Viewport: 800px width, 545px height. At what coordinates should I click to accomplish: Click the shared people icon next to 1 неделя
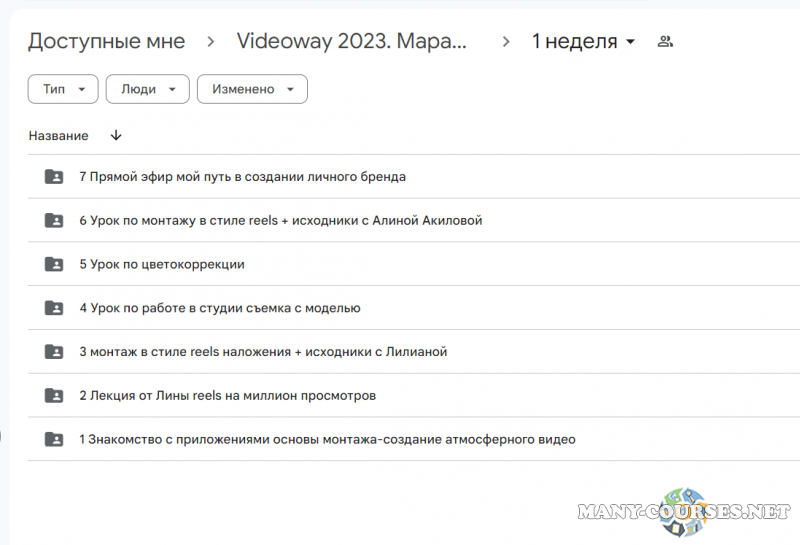[665, 42]
